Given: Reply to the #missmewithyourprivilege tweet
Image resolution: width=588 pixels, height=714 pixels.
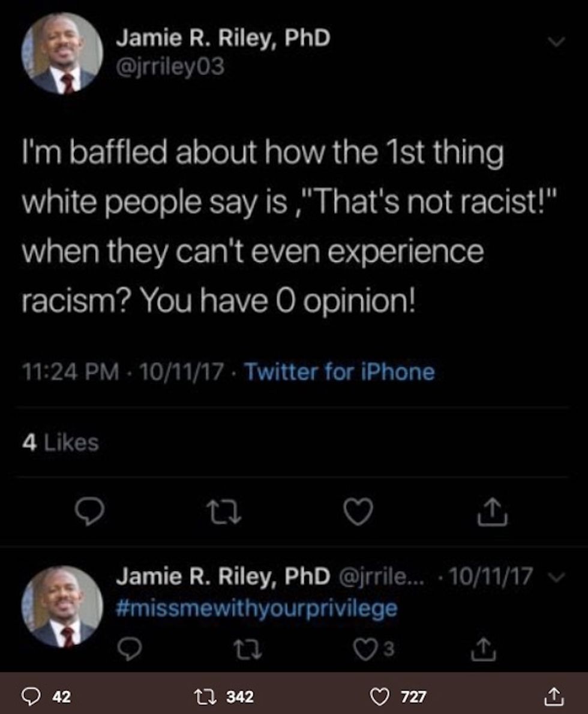Looking at the screenshot, I should point(128,648).
